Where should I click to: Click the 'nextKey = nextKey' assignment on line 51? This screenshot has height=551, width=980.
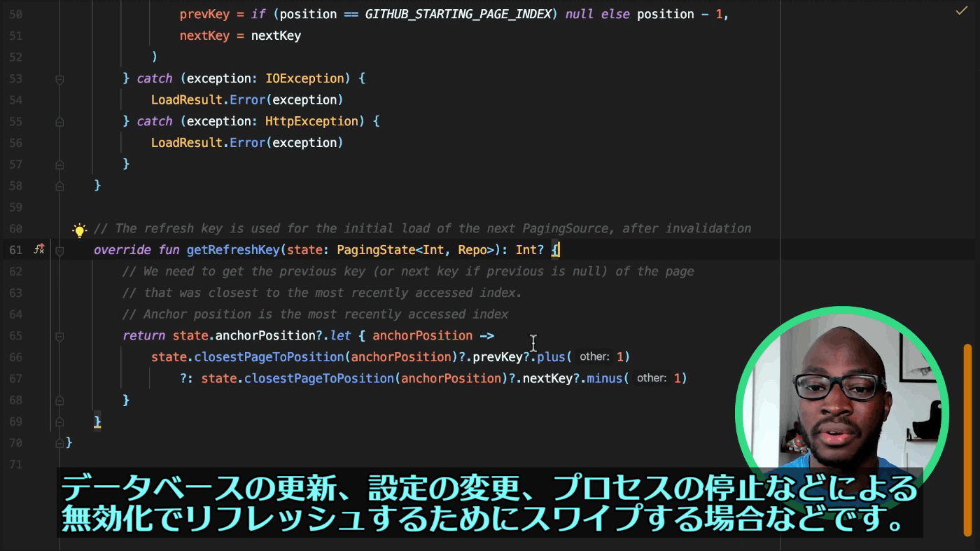(240, 36)
